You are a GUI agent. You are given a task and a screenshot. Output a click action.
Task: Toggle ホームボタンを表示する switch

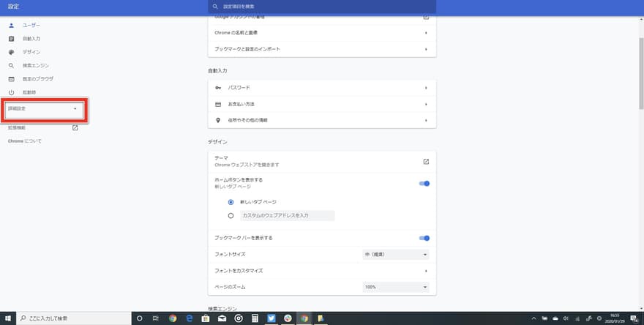coord(424,183)
